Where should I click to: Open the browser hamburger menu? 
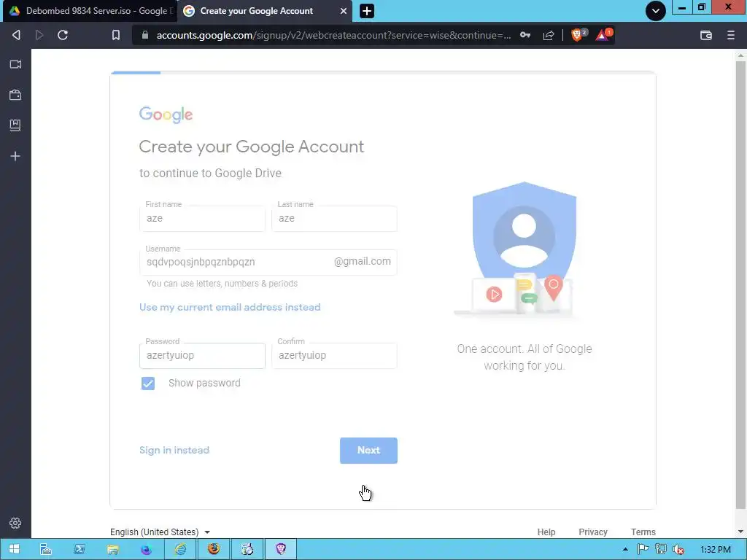point(731,35)
